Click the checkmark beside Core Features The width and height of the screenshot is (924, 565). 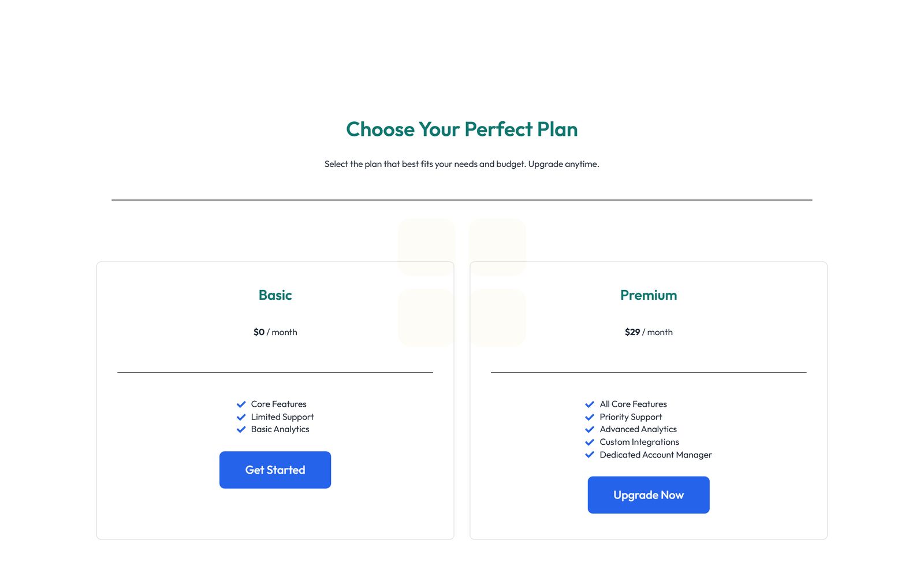(x=241, y=404)
